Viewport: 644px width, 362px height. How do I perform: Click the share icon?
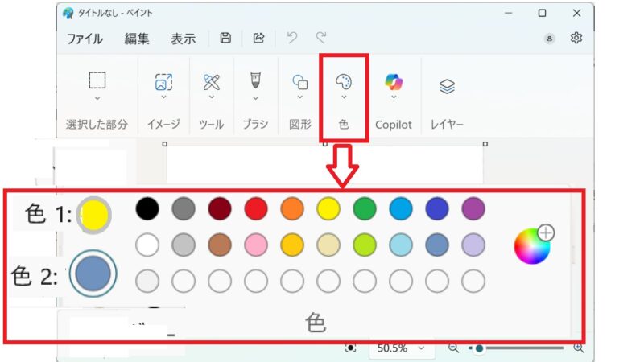258,38
